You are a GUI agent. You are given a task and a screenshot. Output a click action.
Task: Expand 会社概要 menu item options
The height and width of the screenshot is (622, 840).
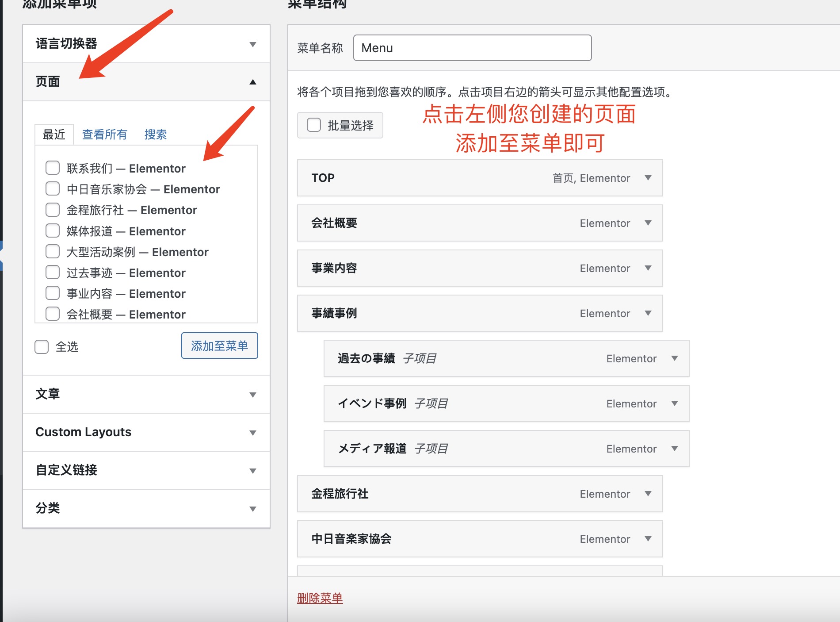click(648, 223)
